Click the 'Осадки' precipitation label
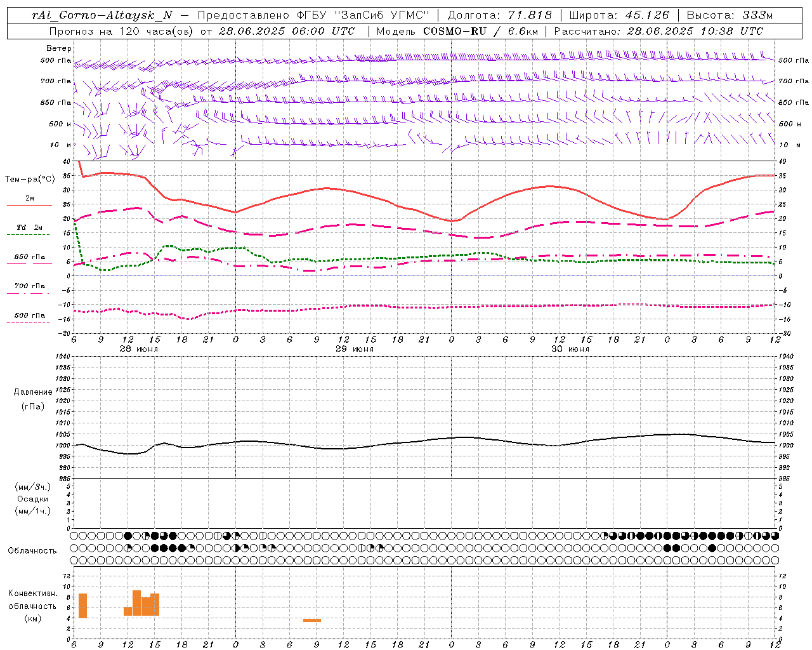The height and width of the screenshot is (650, 812). pyautogui.click(x=33, y=499)
